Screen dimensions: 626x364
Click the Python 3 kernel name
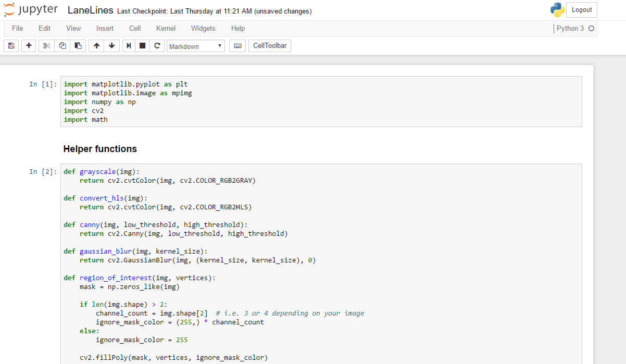(x=570, y=29)
